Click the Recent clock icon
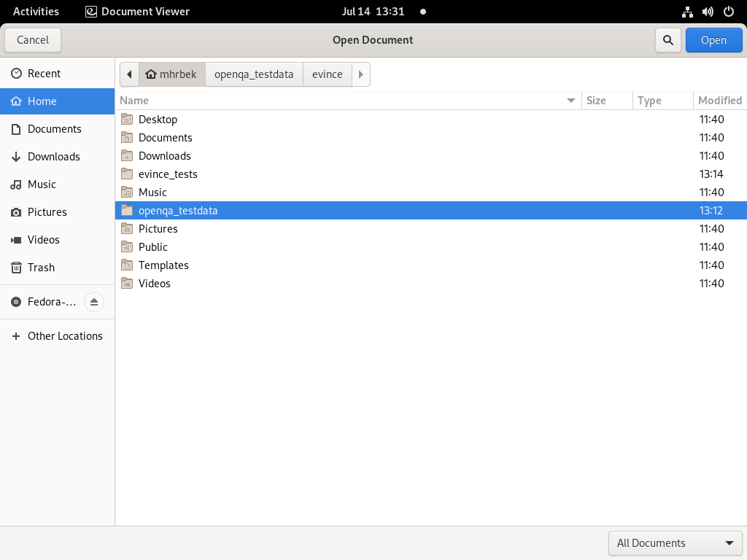This screenshot has width=747, height=560. (x=16, y=74)
